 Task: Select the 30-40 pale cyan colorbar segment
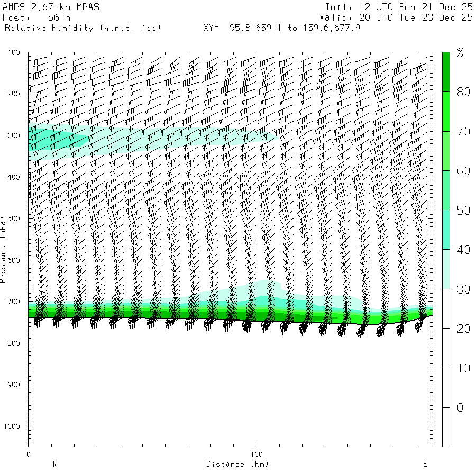tap(446, 269)
